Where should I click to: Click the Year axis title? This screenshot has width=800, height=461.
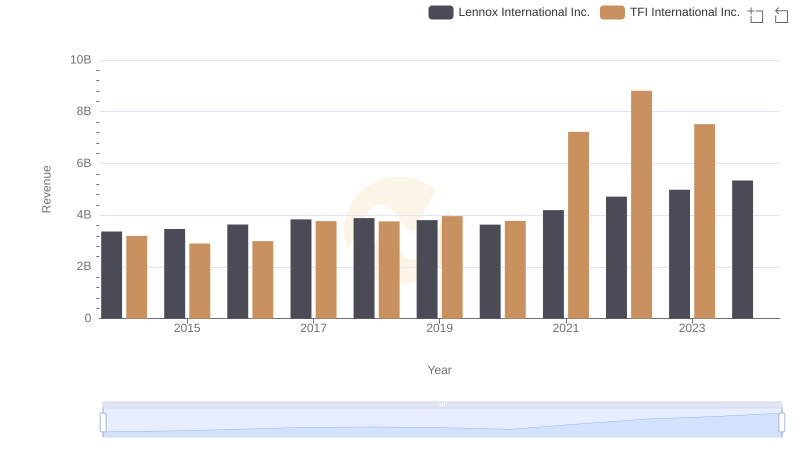439,370
